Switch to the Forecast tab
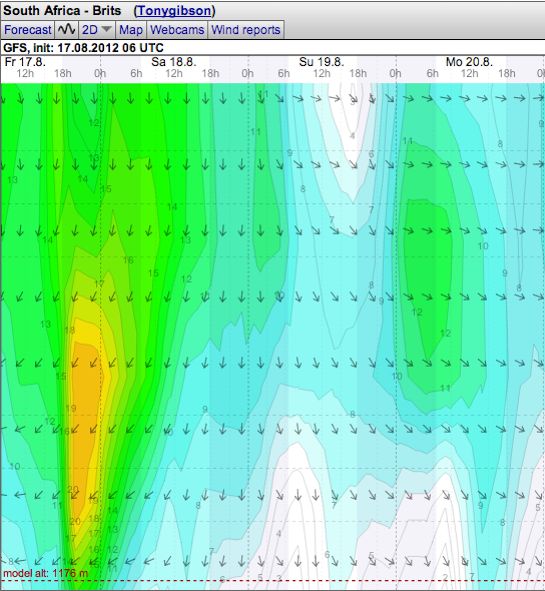Image resolution: width=545 pixels, height=591 pixels. [x=28, y=29]
